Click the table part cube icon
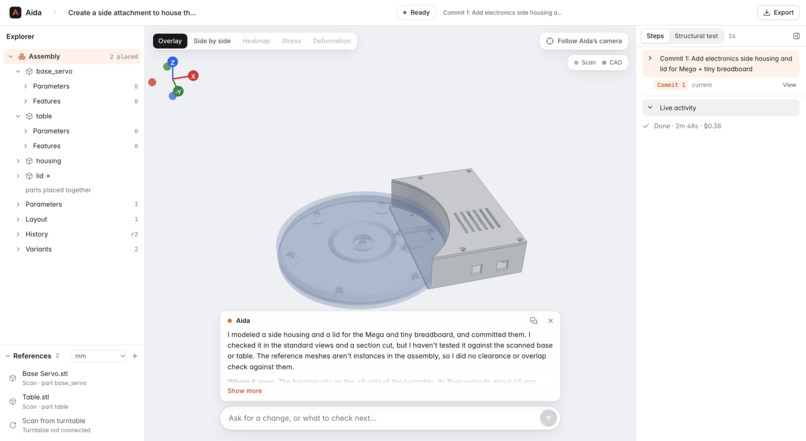The height and width of the screenshot is (441, 806). [x=29, y=116]
